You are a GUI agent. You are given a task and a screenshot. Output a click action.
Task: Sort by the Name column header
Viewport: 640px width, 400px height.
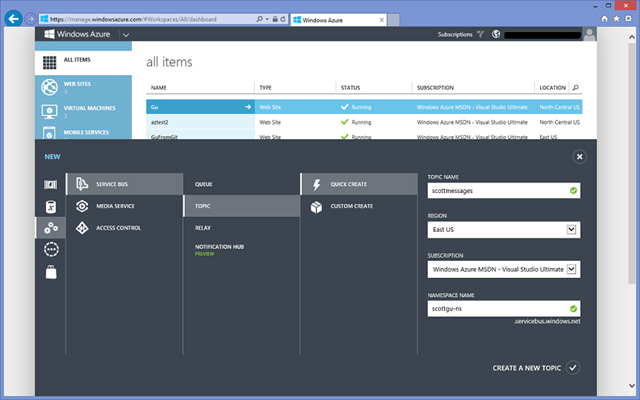tap(159, 88)
